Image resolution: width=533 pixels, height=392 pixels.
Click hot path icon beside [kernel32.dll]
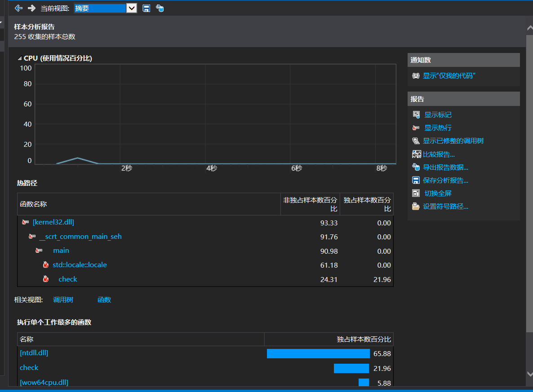click(x=25, y=222)
